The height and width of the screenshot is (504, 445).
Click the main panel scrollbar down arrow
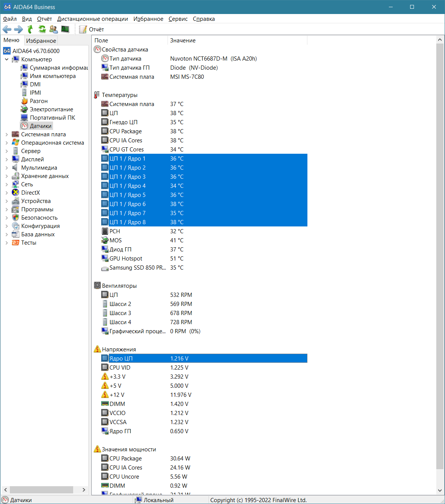(x=440, y=490)
